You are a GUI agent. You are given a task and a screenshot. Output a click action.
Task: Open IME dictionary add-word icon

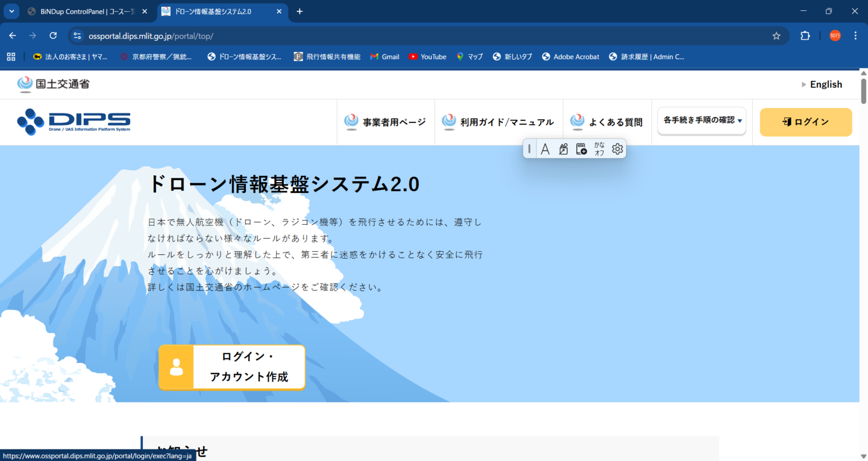click(581, 149)
